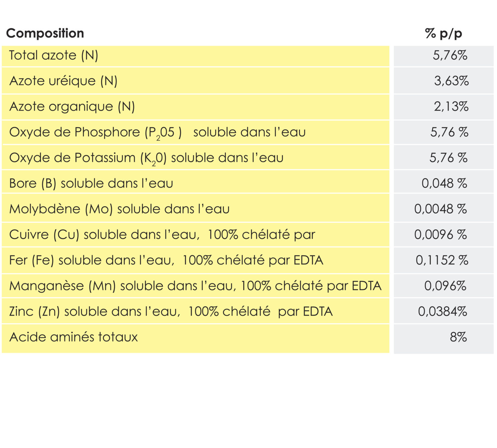Click the Acide aminés totaux label
Image resolution: width=497 pixels, height=448 pixels.
pos(73,337)
